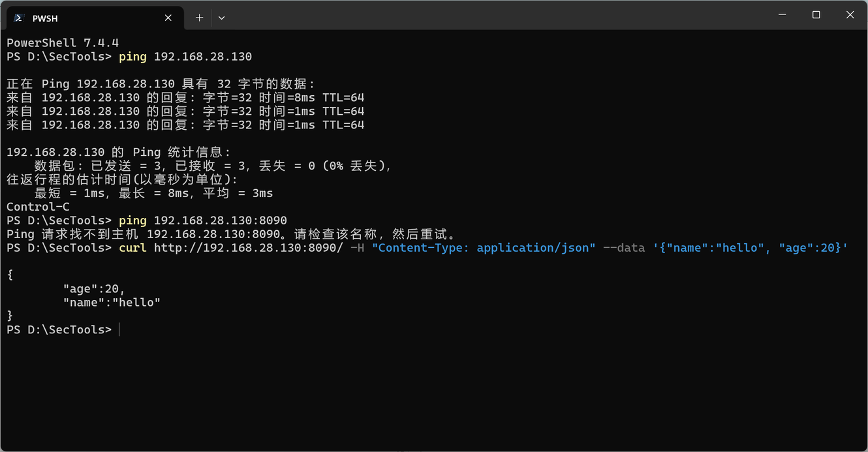The width and height of the screenshot is (868, 452).
Task: Click the ping reply line showing 8ms
Action: (x=185, y=98)
